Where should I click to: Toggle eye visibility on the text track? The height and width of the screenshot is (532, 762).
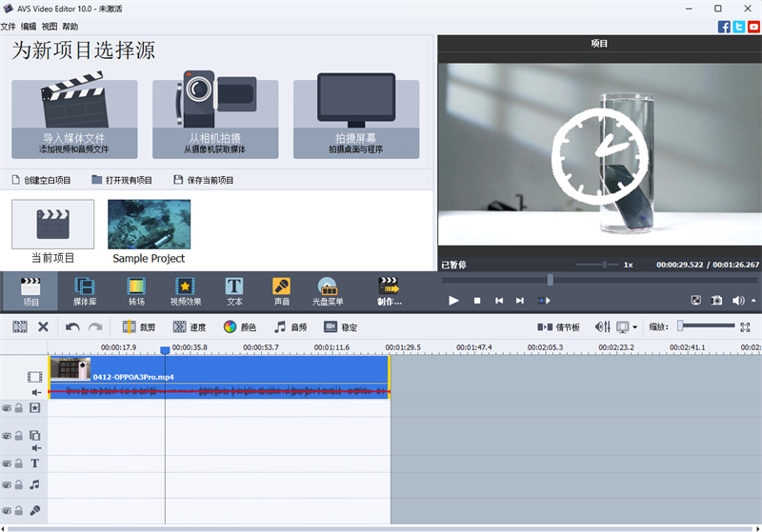tap(7, 463)
